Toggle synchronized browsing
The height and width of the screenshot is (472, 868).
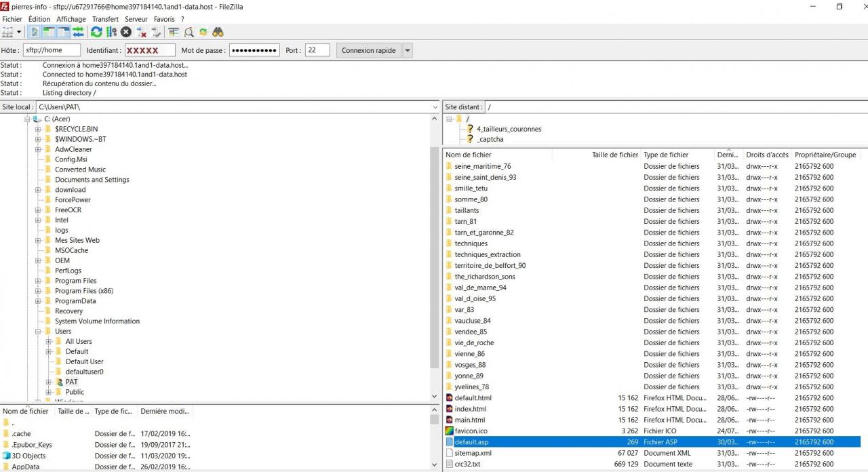click(x=203, y=32)
